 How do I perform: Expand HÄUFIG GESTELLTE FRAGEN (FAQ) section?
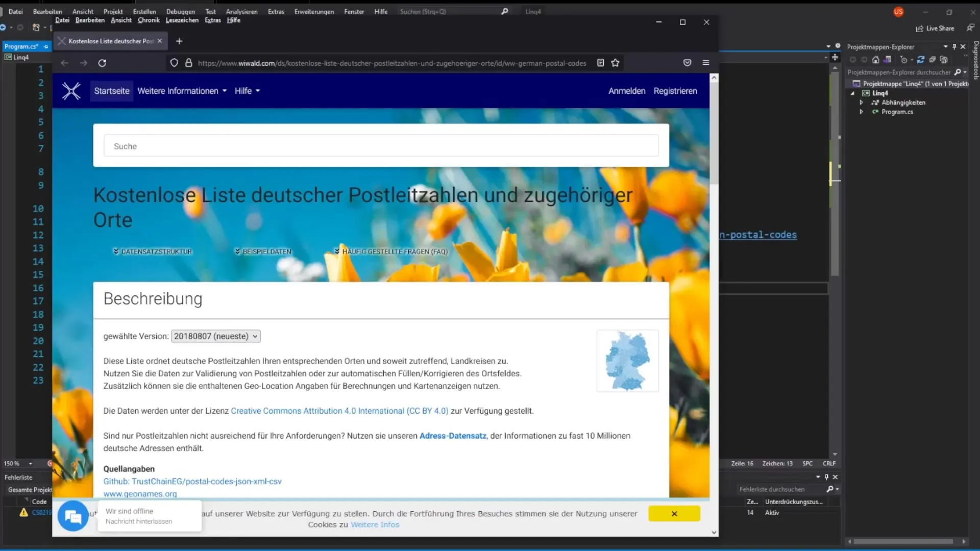390,252
